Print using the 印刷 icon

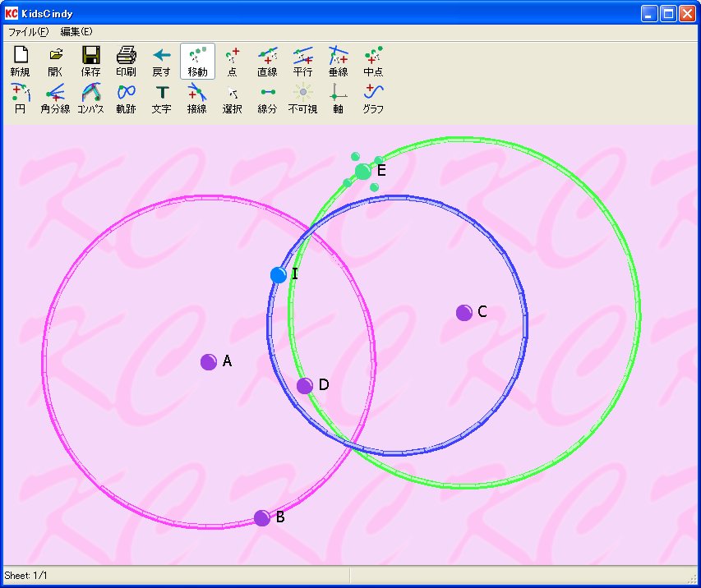click(x=127, y=61)
